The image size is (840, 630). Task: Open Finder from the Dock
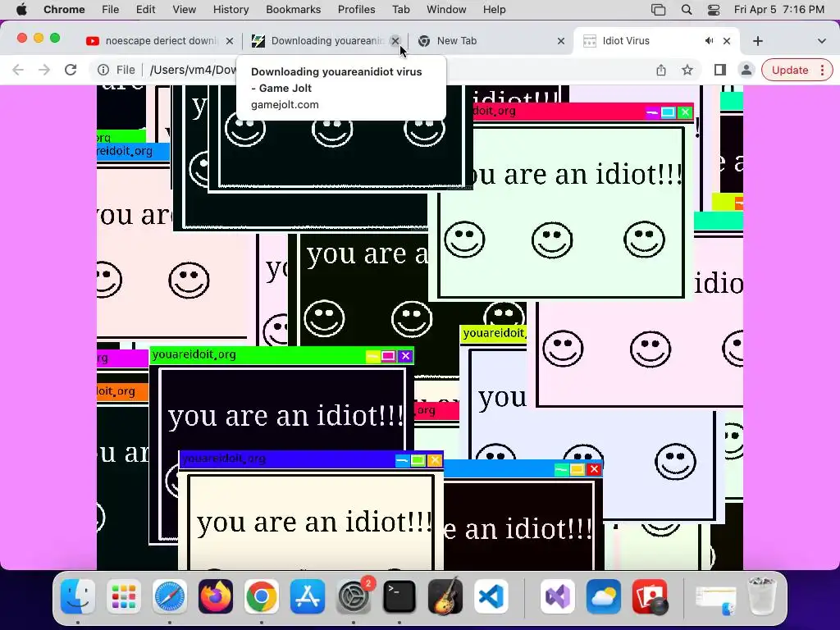pos(78,596)
